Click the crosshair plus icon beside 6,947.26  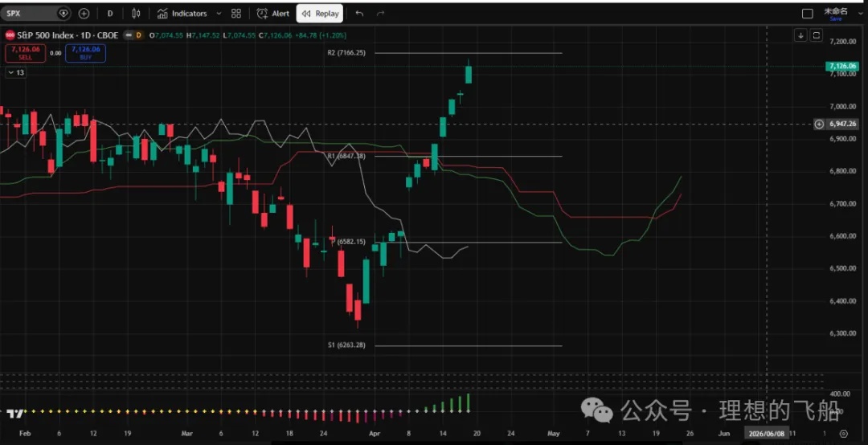coord(819,124)
